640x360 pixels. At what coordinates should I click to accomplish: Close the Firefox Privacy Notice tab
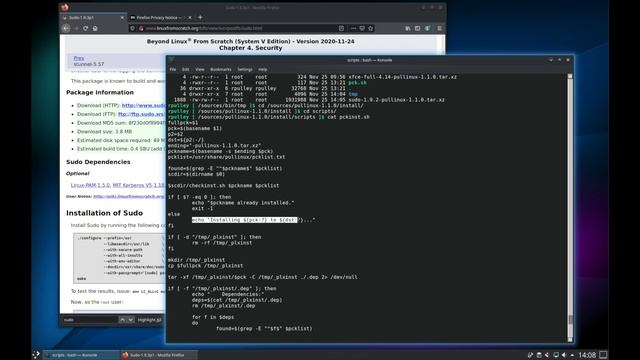pos(190,18)
